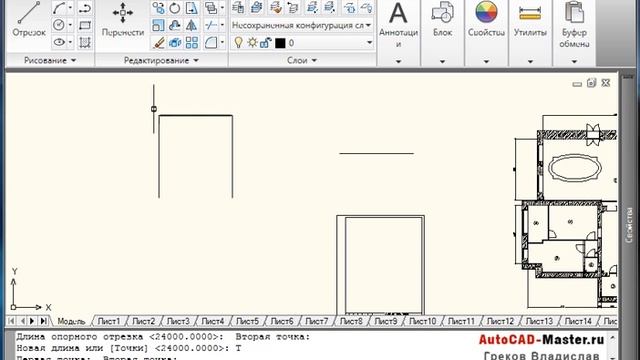Toggle layer 0 freeze sun icon

click(252, 42)
